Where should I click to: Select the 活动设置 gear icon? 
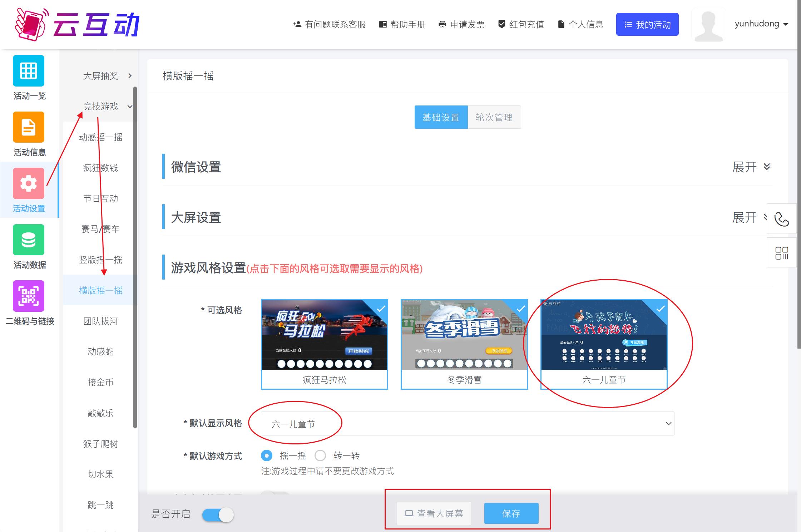29,183
